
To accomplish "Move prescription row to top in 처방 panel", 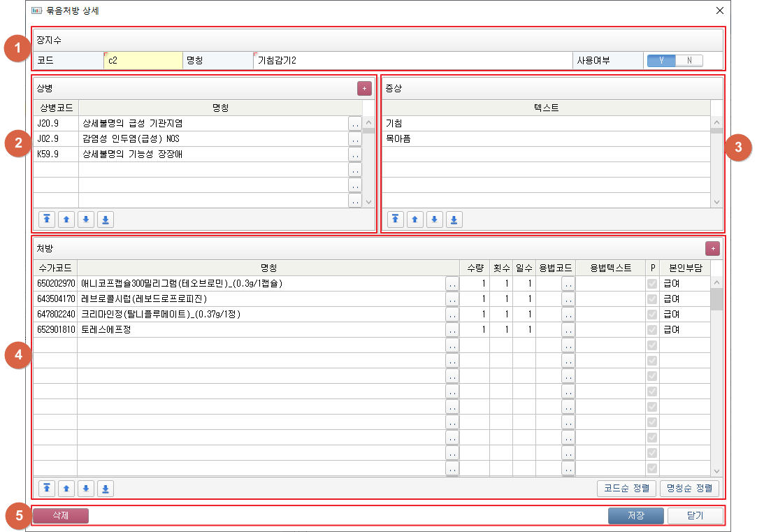I will point(47,488).
